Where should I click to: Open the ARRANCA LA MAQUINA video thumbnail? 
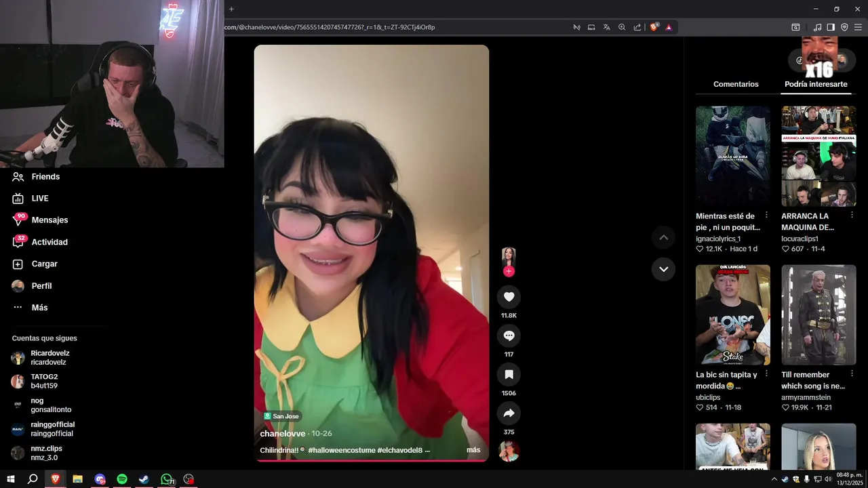point(818,156)
